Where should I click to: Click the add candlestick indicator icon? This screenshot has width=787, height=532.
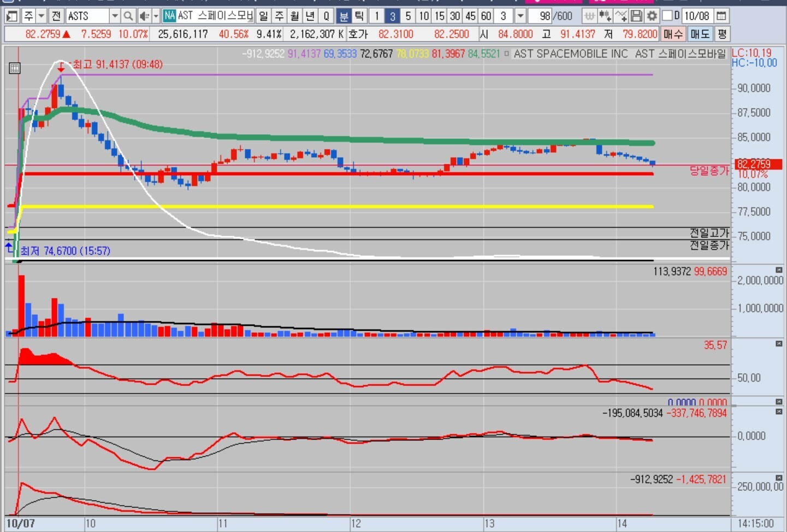pos(605,16)
